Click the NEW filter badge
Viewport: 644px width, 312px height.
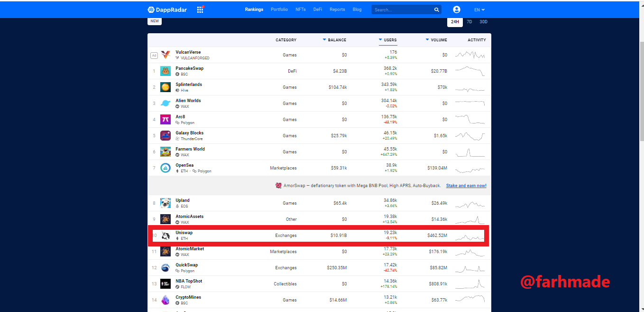click(x=155, y=21)
